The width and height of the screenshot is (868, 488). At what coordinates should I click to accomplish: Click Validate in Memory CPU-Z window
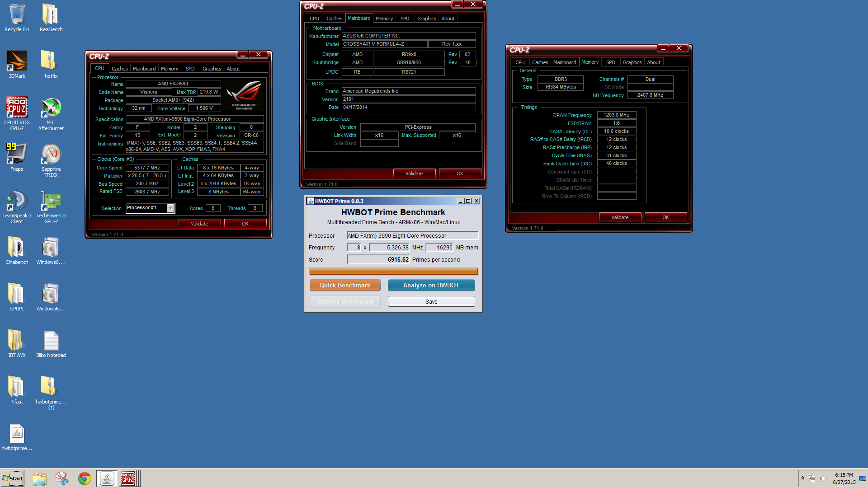click(x=620, y=217)
